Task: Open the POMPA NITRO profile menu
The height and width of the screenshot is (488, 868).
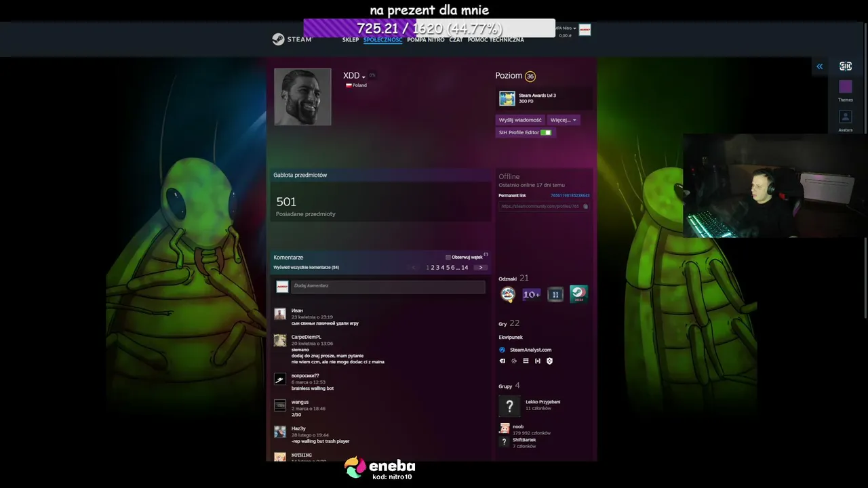Action: click(426, 40)
